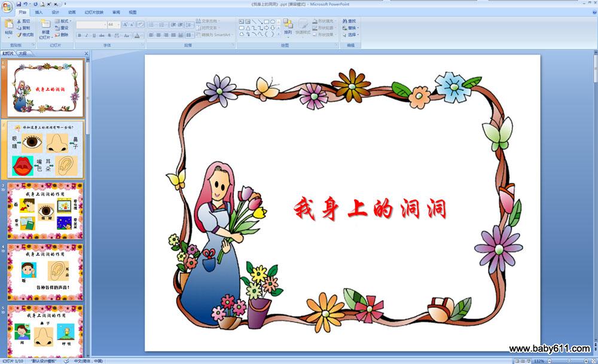Click the bulleted list button
Viewport: 598px width, 364px height.
pyautogui.click(x=152, y=25)
